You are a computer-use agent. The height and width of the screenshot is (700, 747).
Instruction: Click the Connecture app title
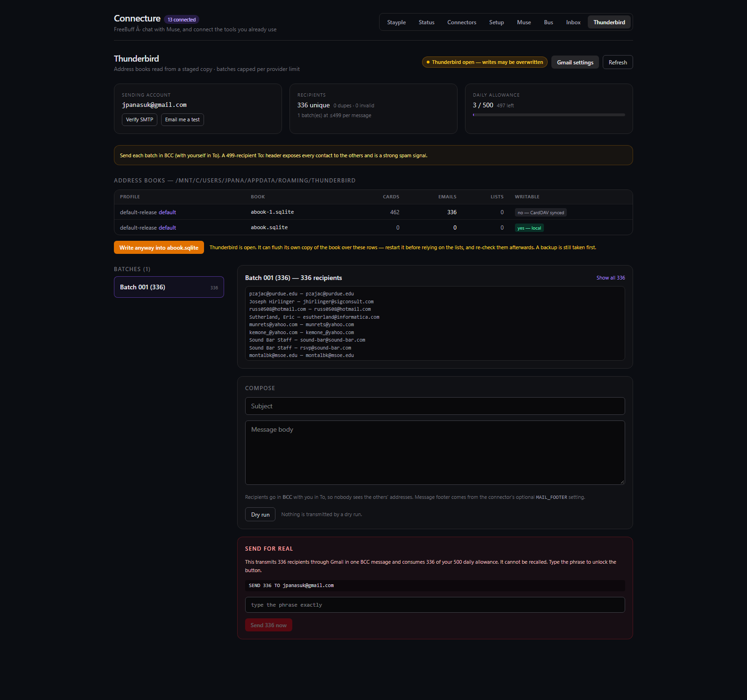(x=137, y=18)
